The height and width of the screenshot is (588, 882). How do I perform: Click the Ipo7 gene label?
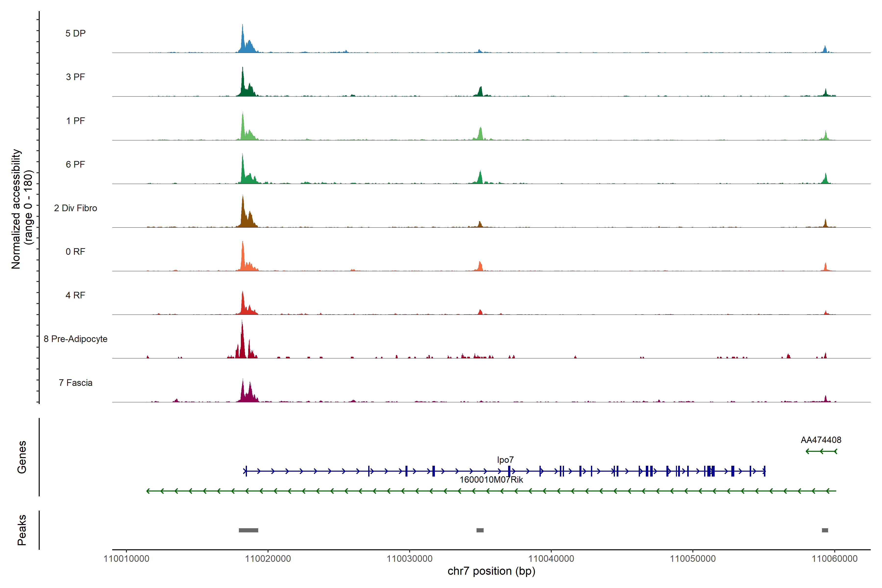coord(505,460)
